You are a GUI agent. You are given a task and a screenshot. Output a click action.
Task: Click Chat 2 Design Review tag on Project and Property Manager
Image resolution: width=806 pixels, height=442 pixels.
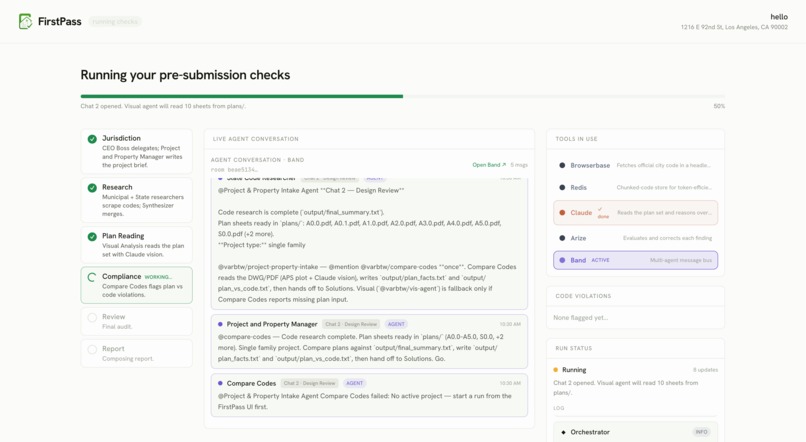click(351, 324)
